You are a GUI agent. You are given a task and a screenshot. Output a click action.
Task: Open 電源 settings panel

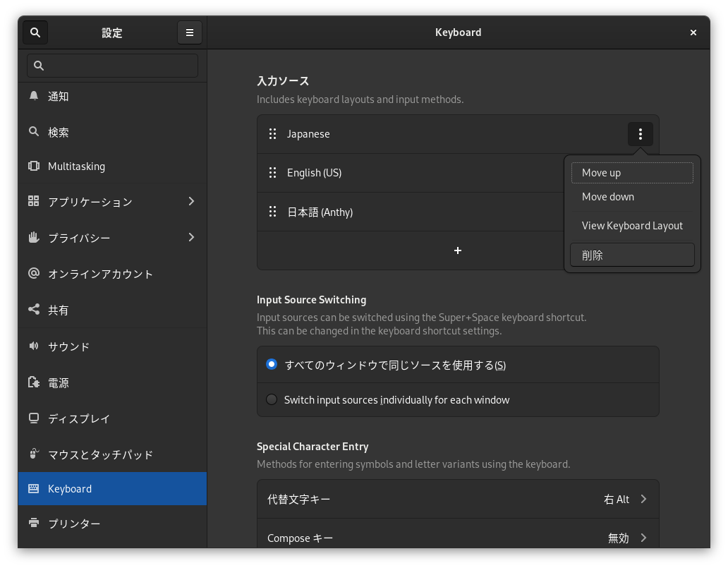click(x=112, y=382)
